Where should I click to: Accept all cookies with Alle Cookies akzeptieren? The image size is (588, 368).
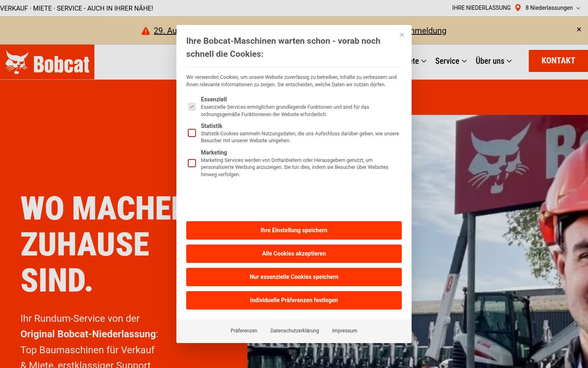point(294,254)
